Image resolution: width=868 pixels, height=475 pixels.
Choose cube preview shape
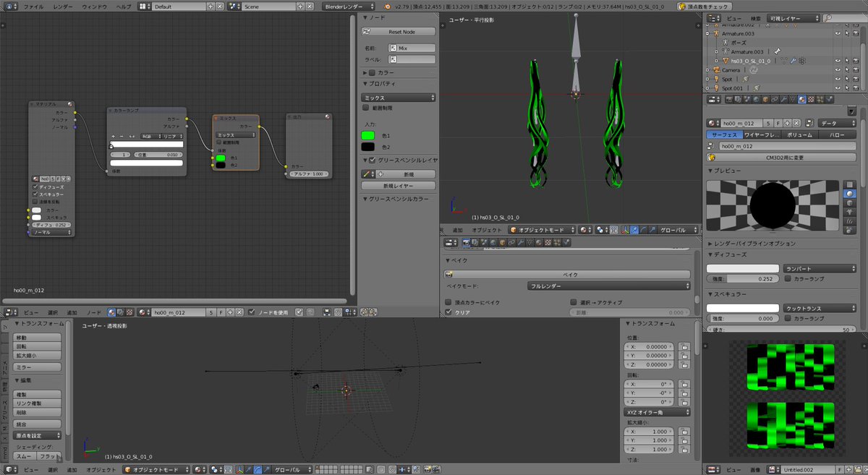[851, 204]
